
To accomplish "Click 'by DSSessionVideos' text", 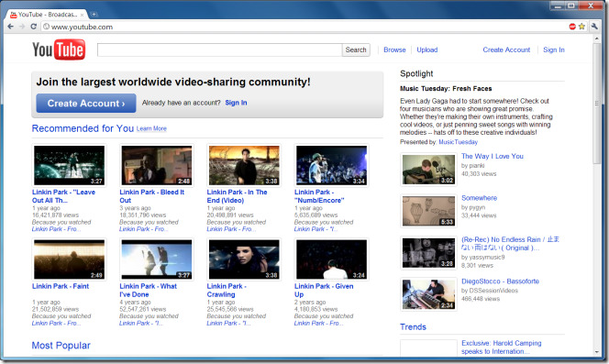I will point(490,291).
